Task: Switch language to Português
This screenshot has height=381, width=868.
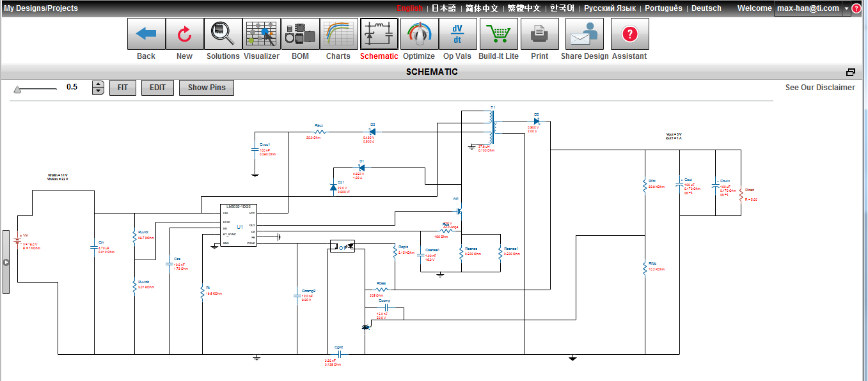Action: pos(663,8)
